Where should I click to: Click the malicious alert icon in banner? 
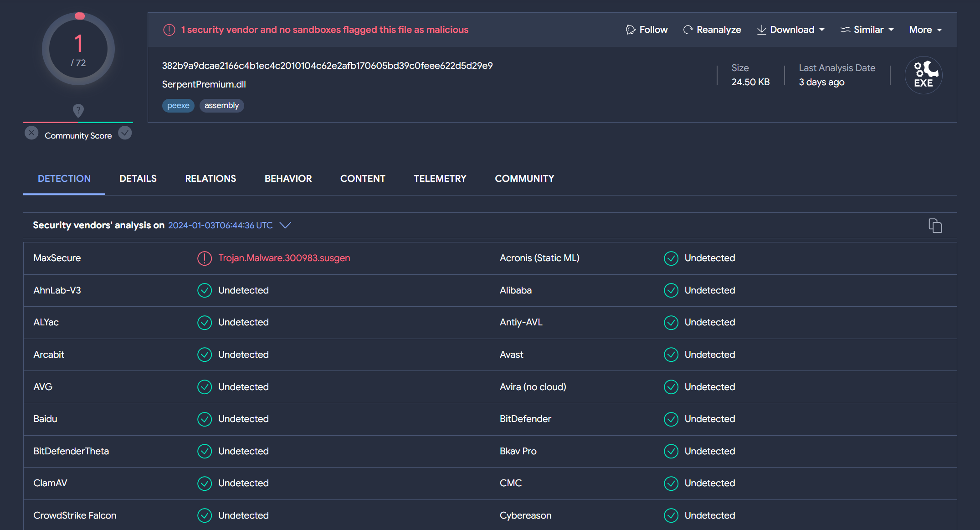[x=169, y=30]
